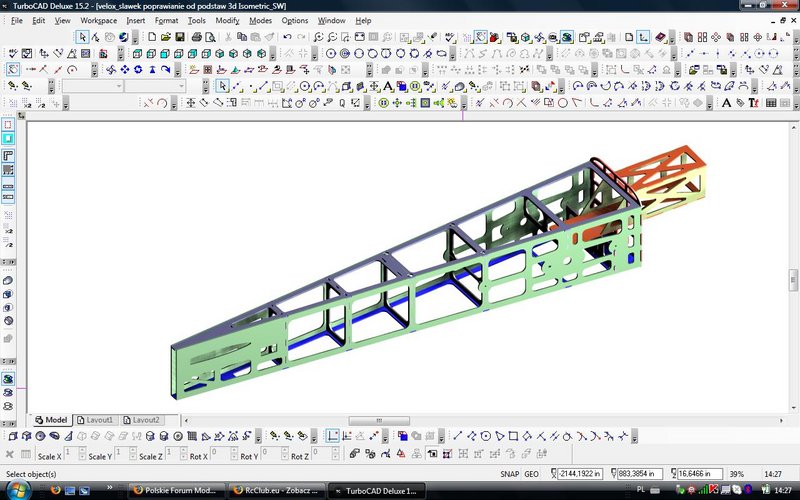Click the Rectangle tool in bottom toolbar

513,436
